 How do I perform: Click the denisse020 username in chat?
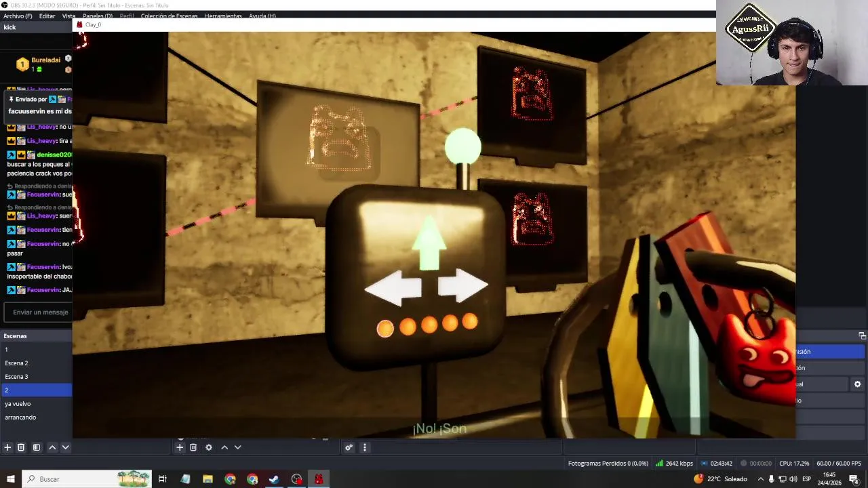54,155
